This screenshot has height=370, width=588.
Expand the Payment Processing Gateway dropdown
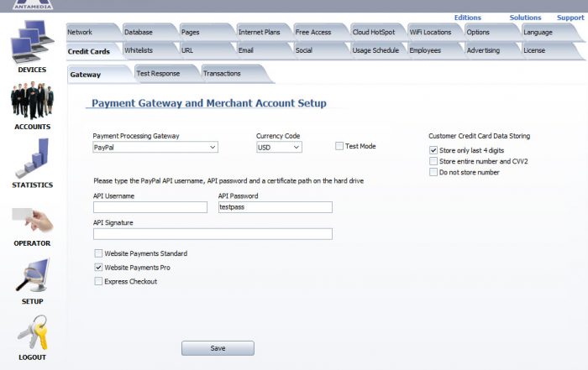coord(155,147)
